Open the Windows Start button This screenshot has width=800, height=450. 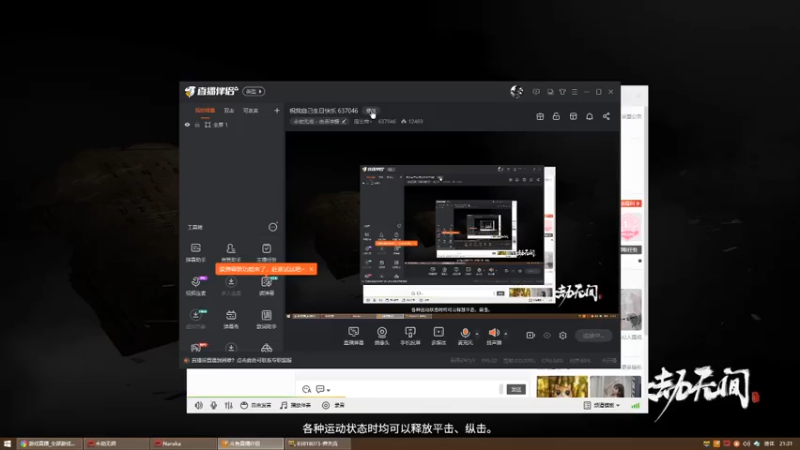[7, 444]
